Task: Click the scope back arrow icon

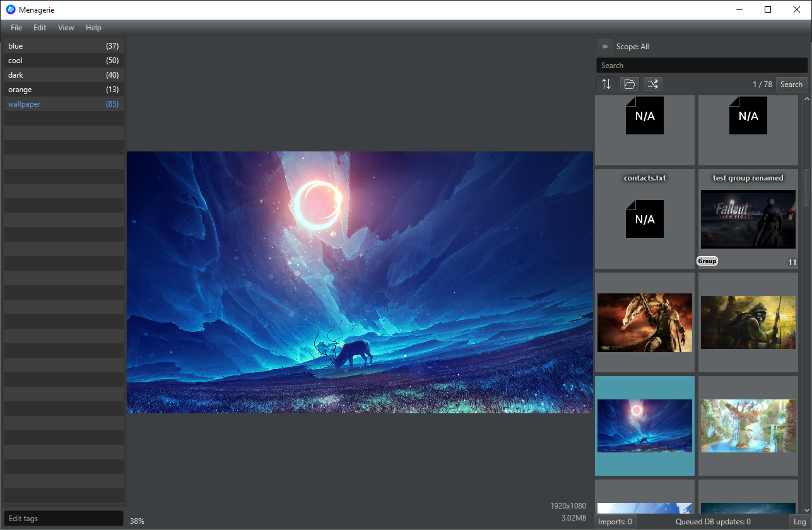Action: click(604, 47)
